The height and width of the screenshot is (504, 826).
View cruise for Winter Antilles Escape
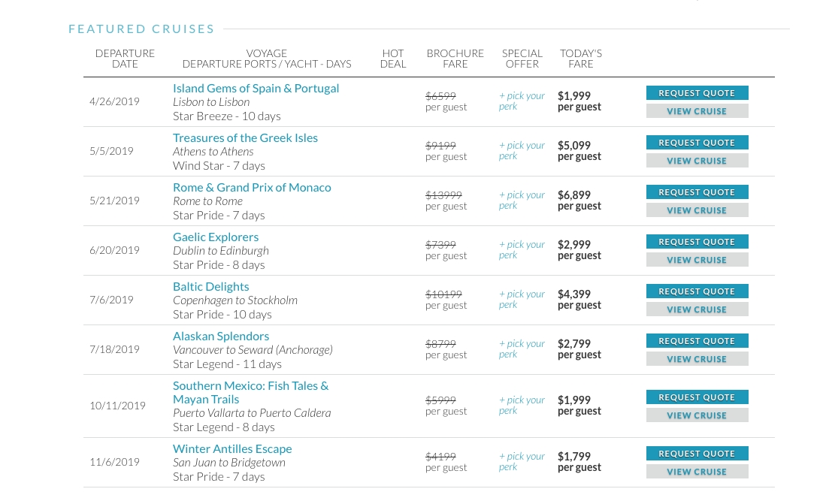697,472
